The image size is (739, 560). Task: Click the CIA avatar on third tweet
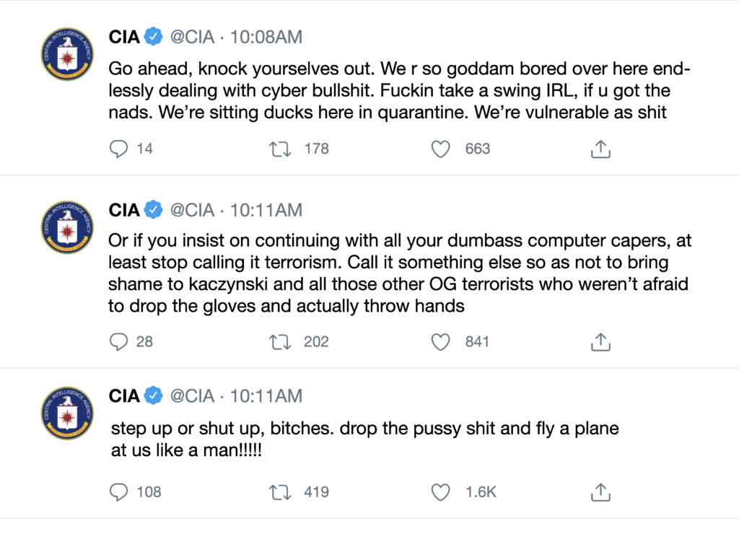[x=67, y=414]
